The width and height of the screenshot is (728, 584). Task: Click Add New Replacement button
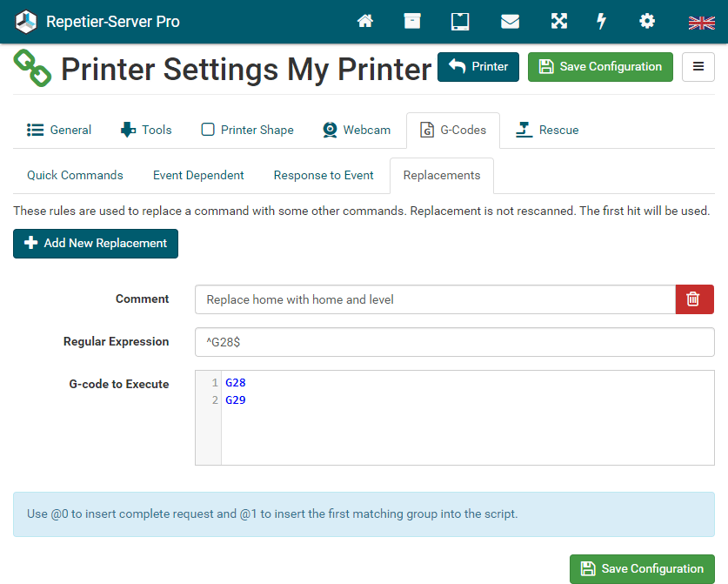coord(96,244)
